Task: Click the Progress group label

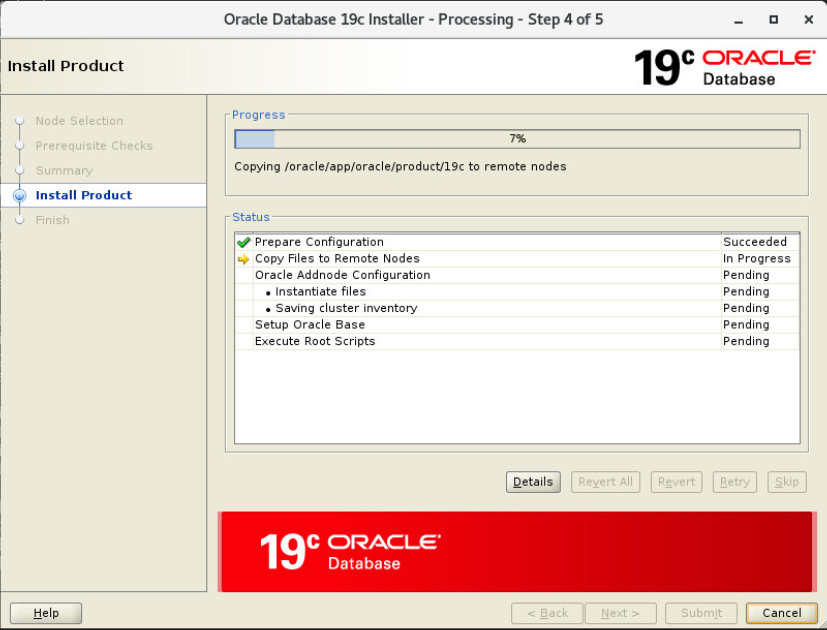Action: click(258, 115)
